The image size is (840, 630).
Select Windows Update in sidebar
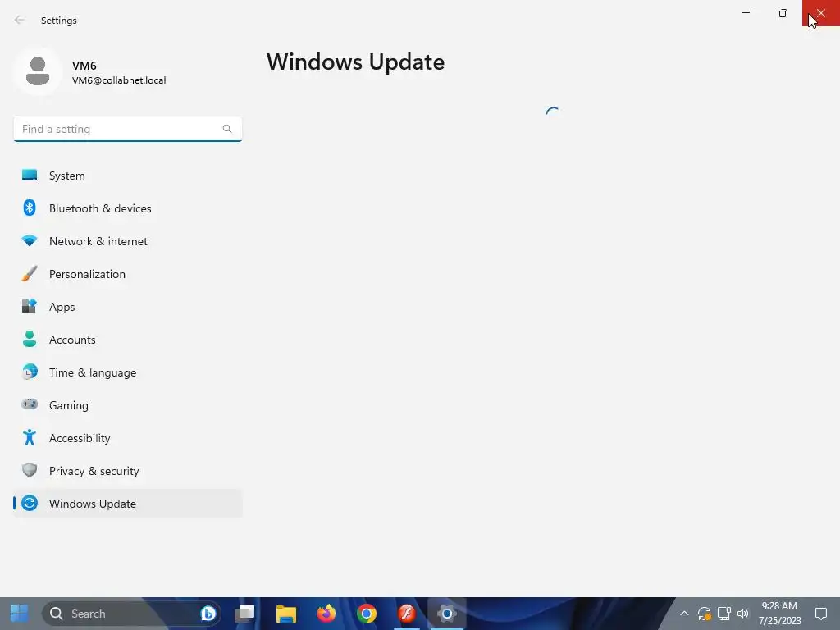[127, 504]
